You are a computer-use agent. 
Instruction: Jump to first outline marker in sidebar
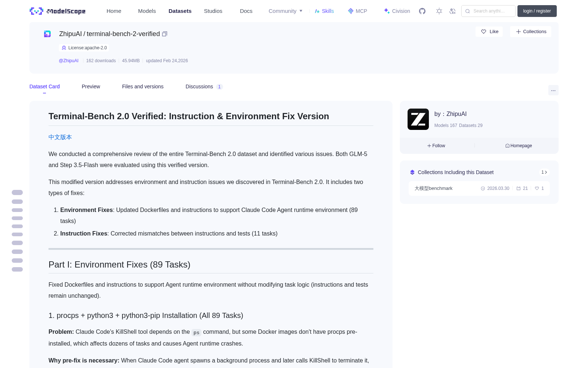click(17, 192)
